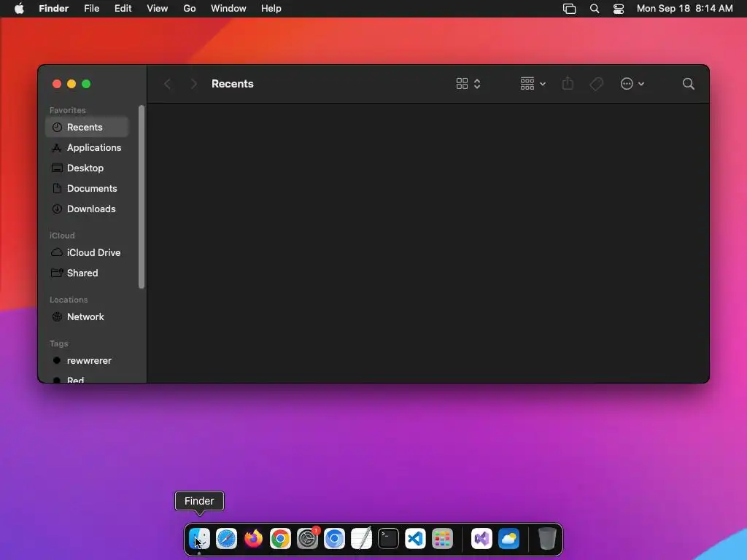Click the Stage Manager menu bar icon
The height and width of the screenshot is (560, 747).
(x=569, y=9)
